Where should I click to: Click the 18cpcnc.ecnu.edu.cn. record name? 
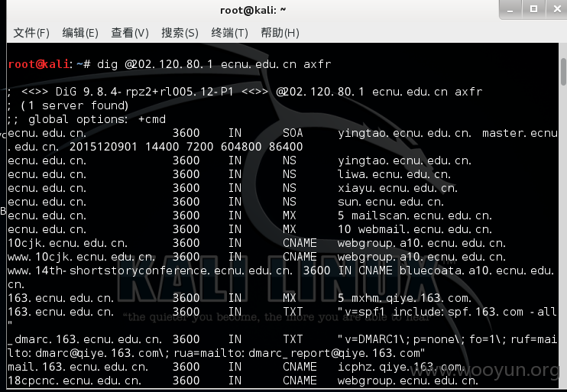coord(74,381)
